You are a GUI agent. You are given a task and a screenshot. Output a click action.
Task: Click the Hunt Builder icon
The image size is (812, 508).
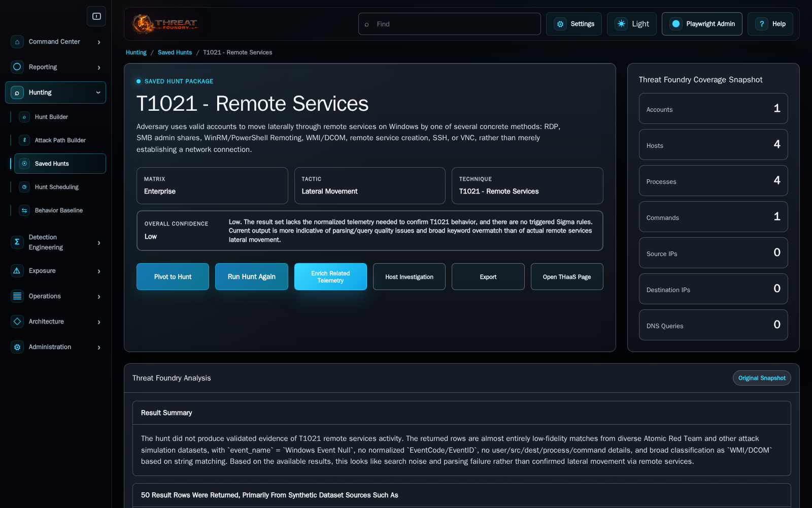(24, 117)
